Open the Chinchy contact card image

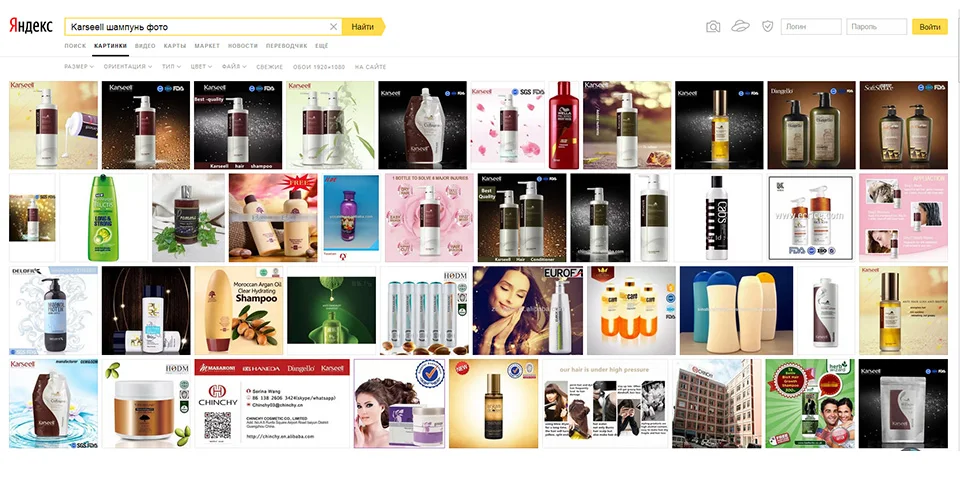tap(272, 404)
